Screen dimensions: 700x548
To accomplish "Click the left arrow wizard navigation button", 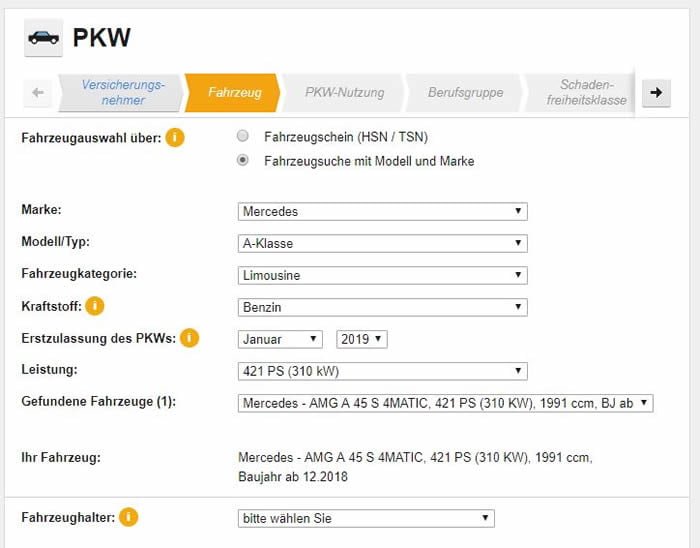I will [x=38, y=93].
